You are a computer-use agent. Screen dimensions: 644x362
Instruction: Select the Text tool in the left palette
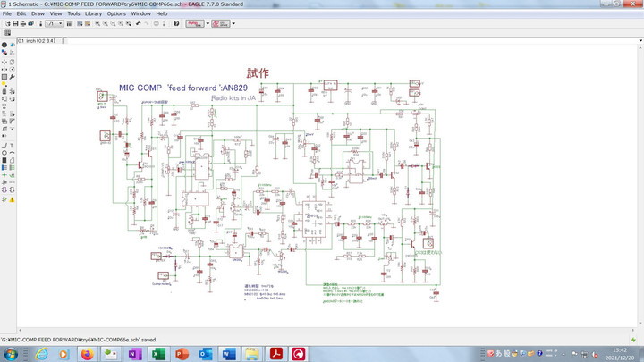point(13,145)
